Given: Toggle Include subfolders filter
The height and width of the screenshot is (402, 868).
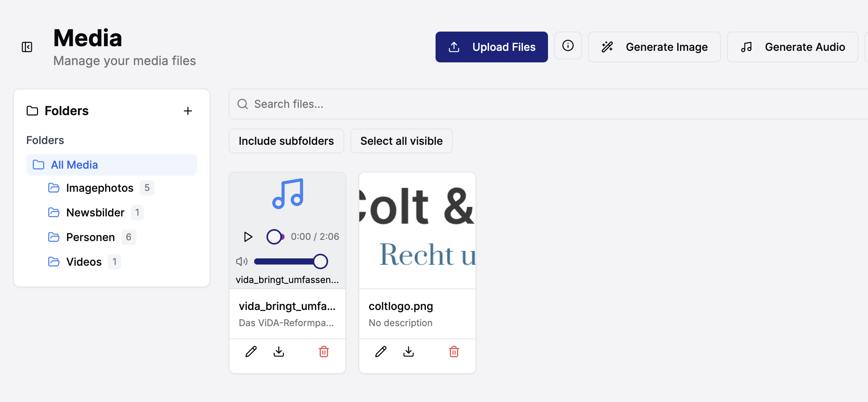Looking at the screenshot, I should 286,141.
